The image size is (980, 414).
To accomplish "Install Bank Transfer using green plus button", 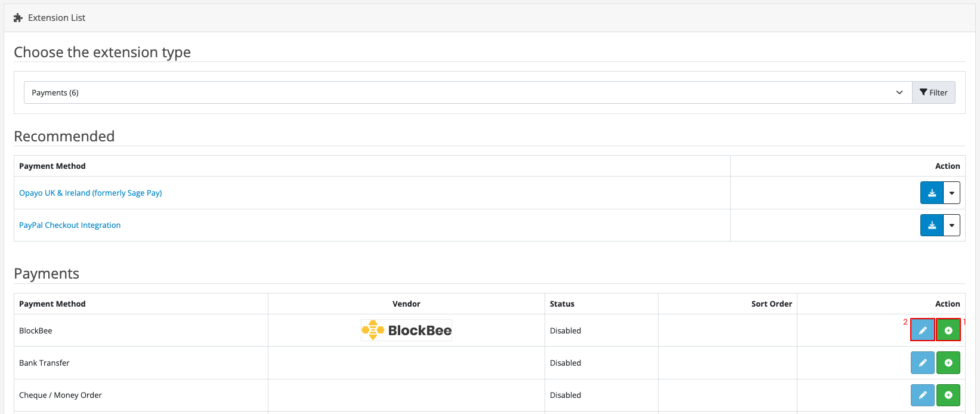I will [x=948, y=363].
